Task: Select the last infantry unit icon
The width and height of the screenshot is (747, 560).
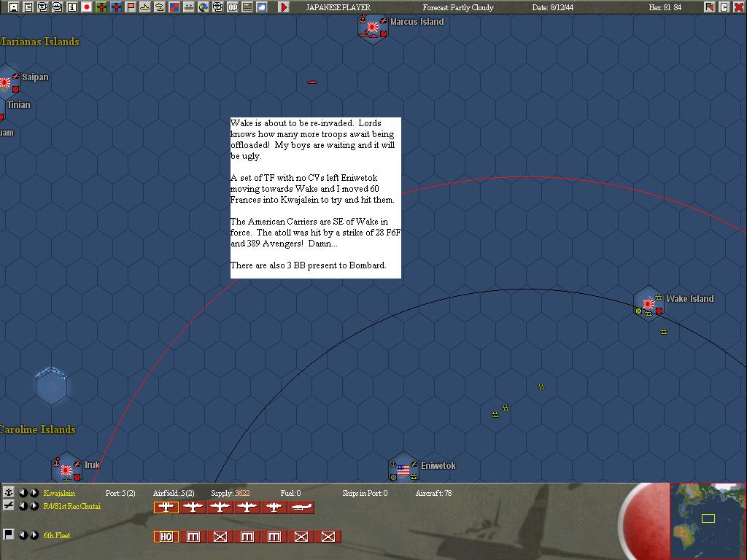Action: [328, 537]
